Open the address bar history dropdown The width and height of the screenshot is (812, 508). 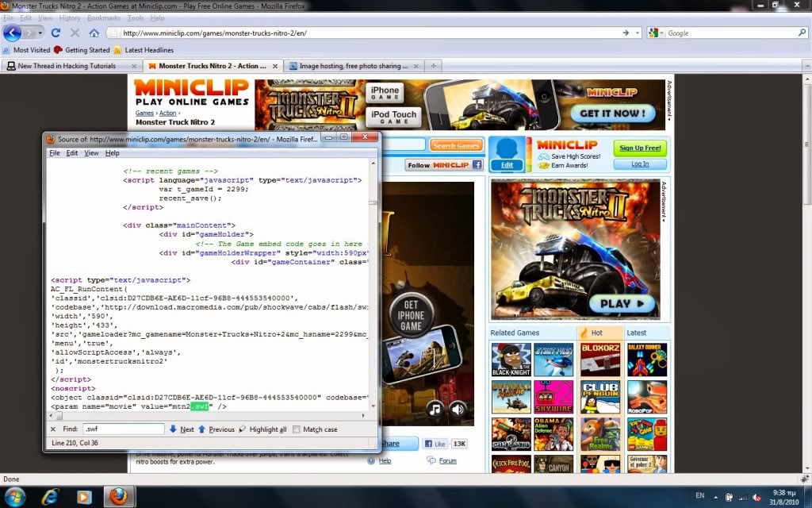637,33
